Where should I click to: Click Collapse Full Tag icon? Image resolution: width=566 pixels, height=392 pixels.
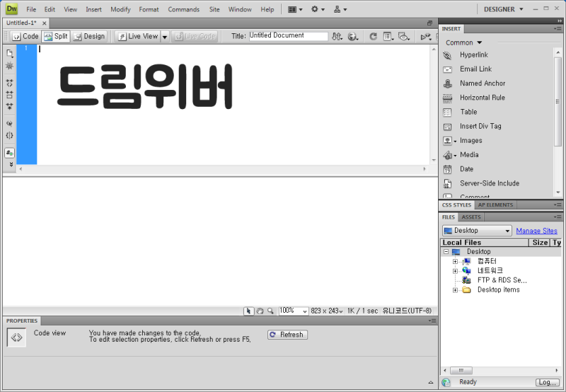click(x=10, y=83)
